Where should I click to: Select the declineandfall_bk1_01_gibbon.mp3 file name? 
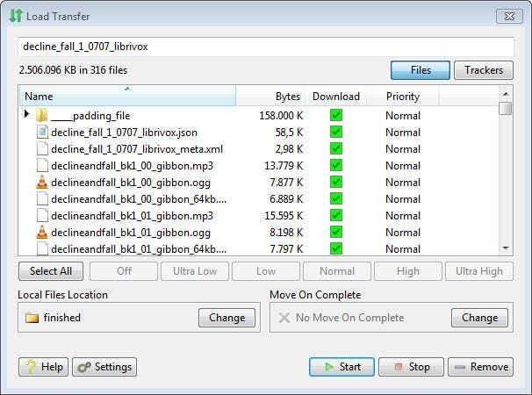(x=132, y=216)
